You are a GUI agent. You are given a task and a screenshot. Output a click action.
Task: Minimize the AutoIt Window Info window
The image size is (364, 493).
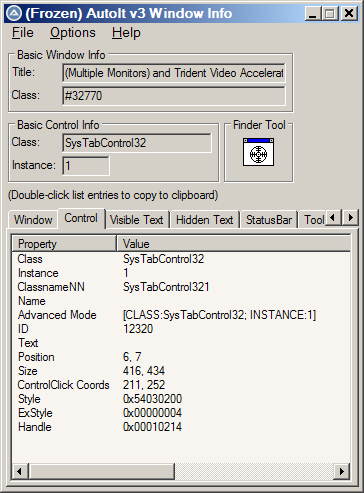[313, 13]
